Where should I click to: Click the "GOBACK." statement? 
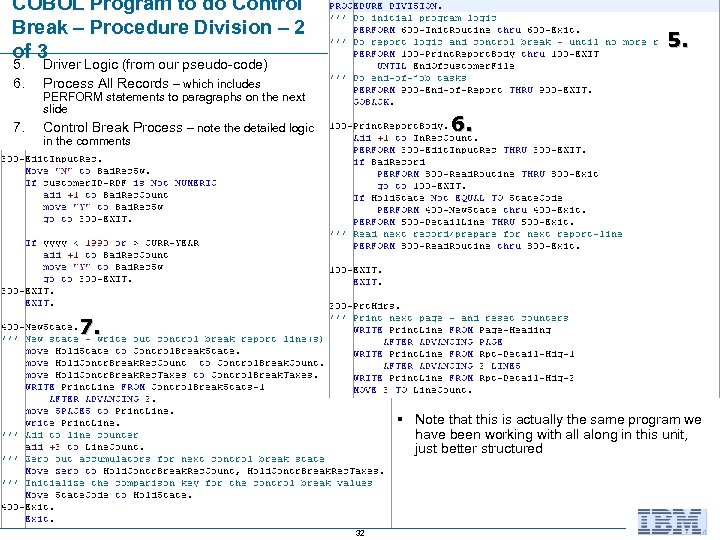click(x=373, y=102)
